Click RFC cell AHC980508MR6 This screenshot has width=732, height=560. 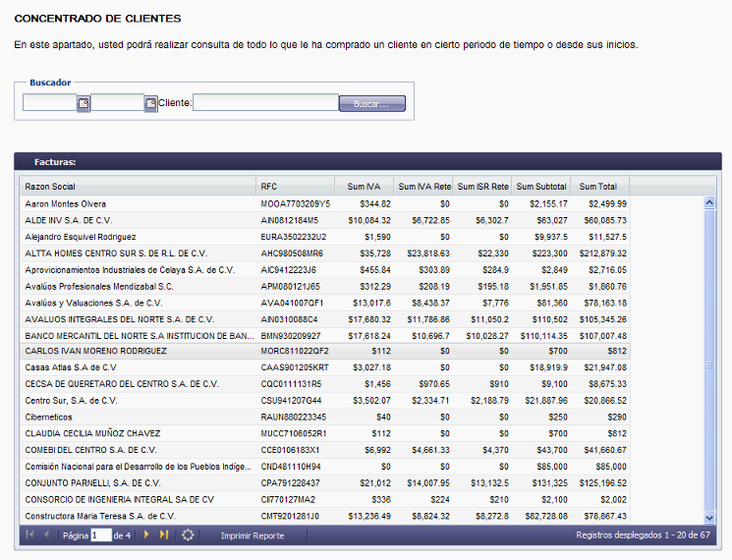[292, 253]
